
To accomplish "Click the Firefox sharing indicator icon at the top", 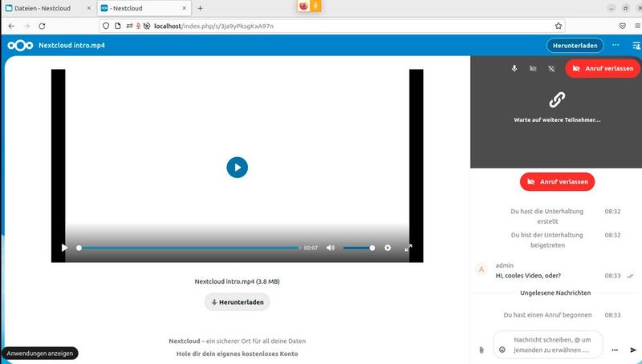I will tap(303, 6).
